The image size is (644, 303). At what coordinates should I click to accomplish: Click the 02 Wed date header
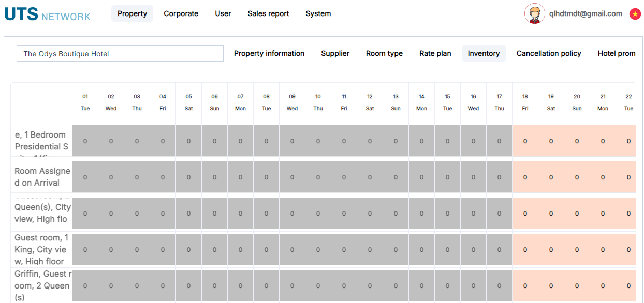[x=111, y=102]
